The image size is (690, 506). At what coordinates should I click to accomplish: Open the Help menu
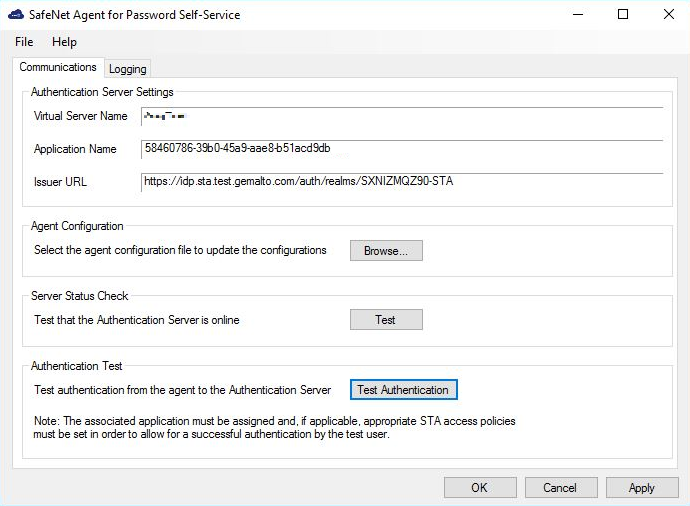click(64, 42)
